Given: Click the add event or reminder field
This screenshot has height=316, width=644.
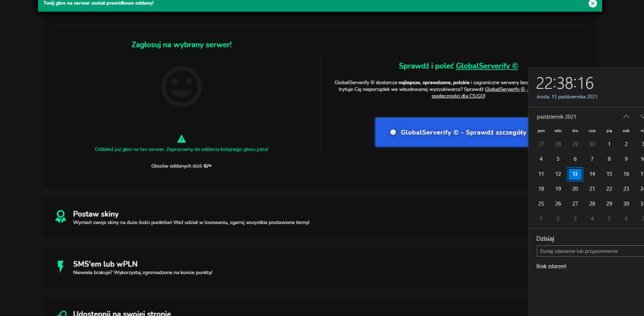Looking at the screenshot, I should tap(590, 251).
